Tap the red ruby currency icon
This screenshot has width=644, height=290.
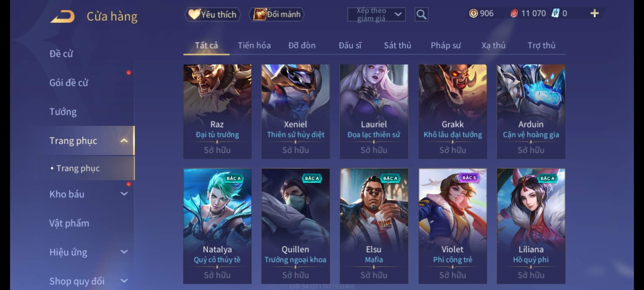514,13
